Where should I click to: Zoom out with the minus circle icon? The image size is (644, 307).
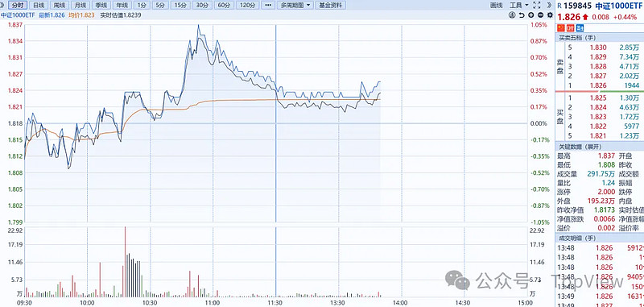click(x=541, y=15)
